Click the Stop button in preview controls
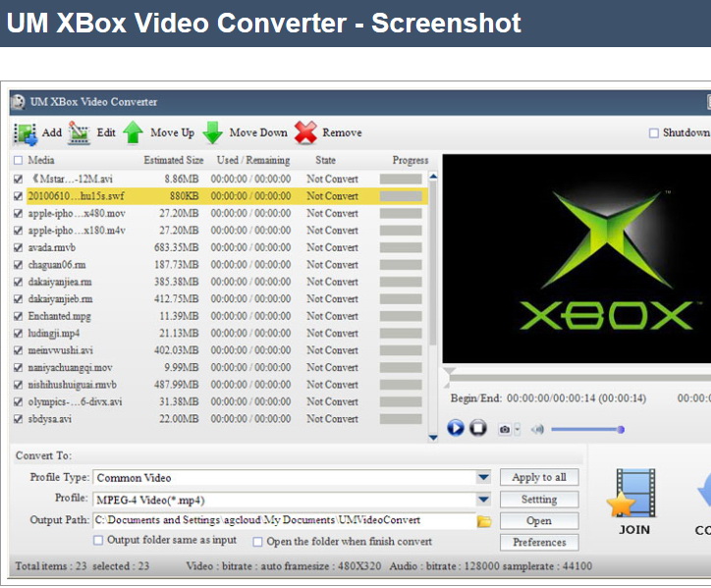Viewport: 711px width, 588px height. coord(478,428)
